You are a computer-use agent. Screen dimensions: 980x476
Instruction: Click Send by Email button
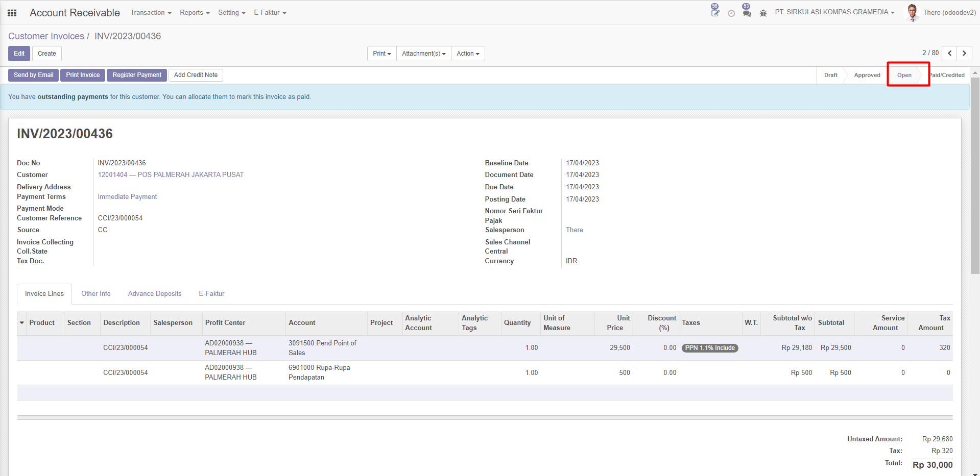pos(34,75)
